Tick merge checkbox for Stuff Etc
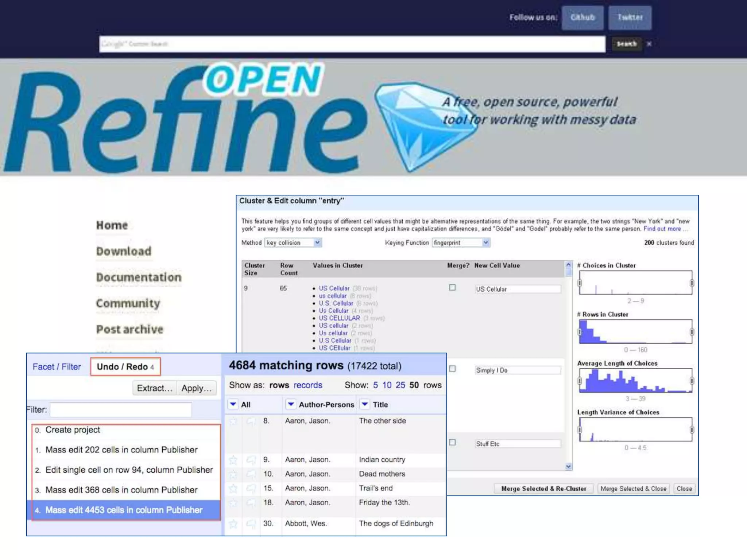 pyautogui.click(x=452, y=442)
